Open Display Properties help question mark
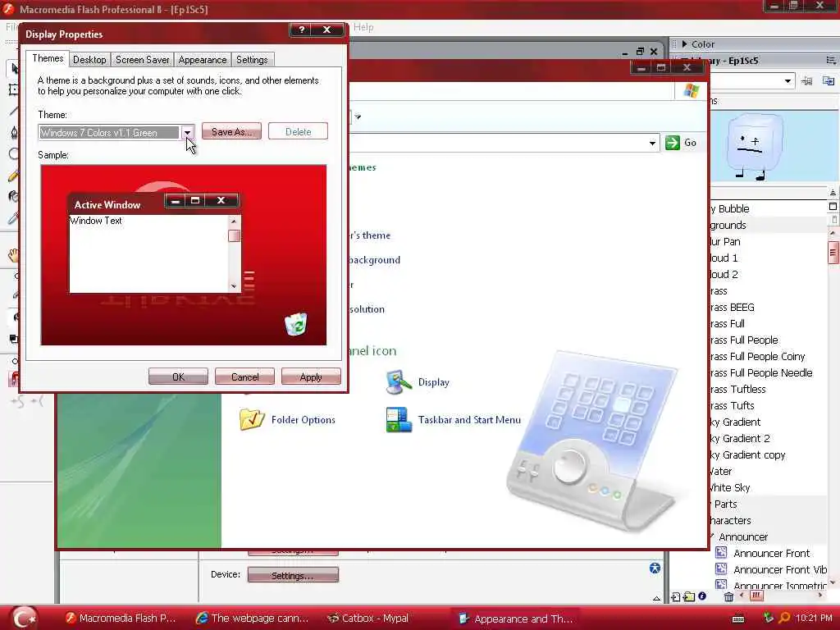The width and height of the screenshot is (840, 630). (302, 30)
